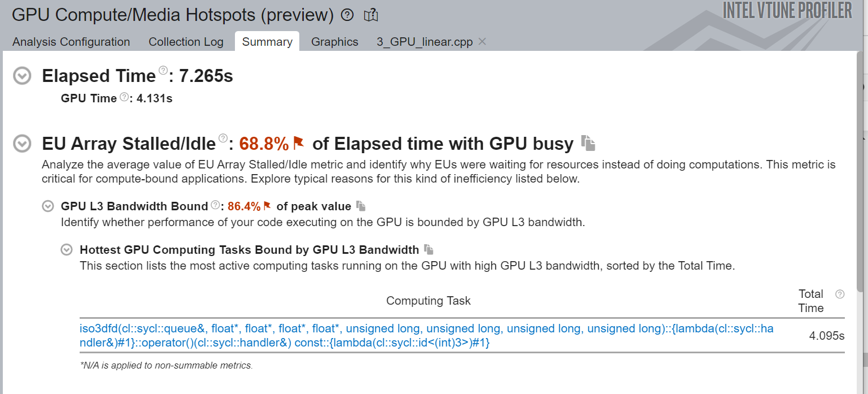
Task: Collapse the EU Array Stalled/Idle section
Action: (22, 144)
